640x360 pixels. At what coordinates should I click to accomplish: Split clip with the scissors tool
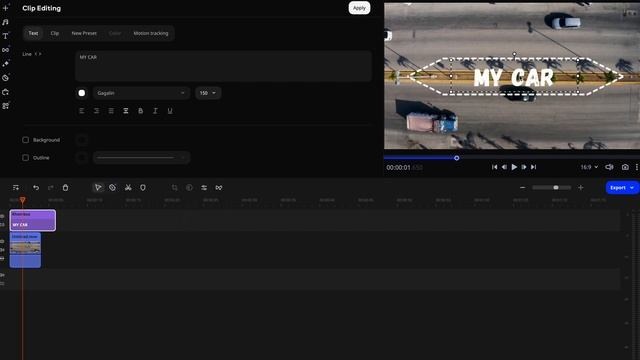pos(128,187)
